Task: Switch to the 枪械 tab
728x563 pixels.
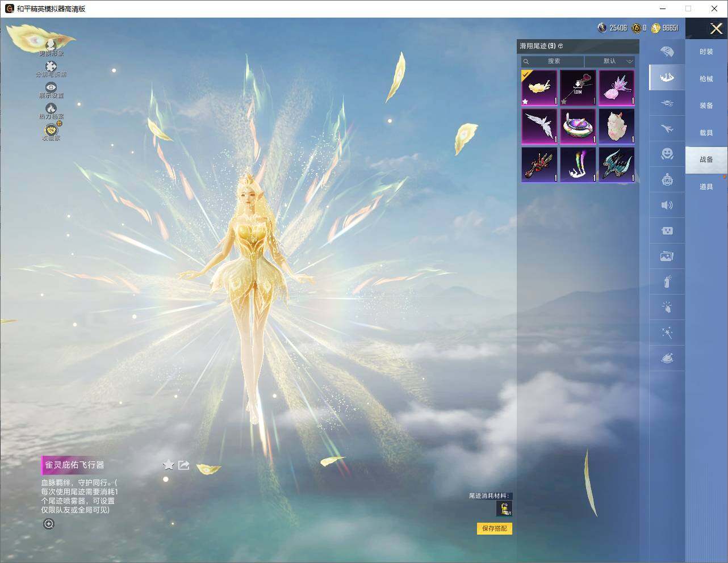Action: [706, 79]
